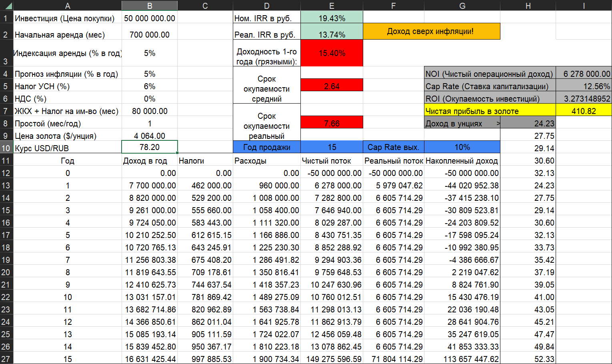Click the НДС value 0% cell
This screenshot has height=364, width=612.
point(150,98)
